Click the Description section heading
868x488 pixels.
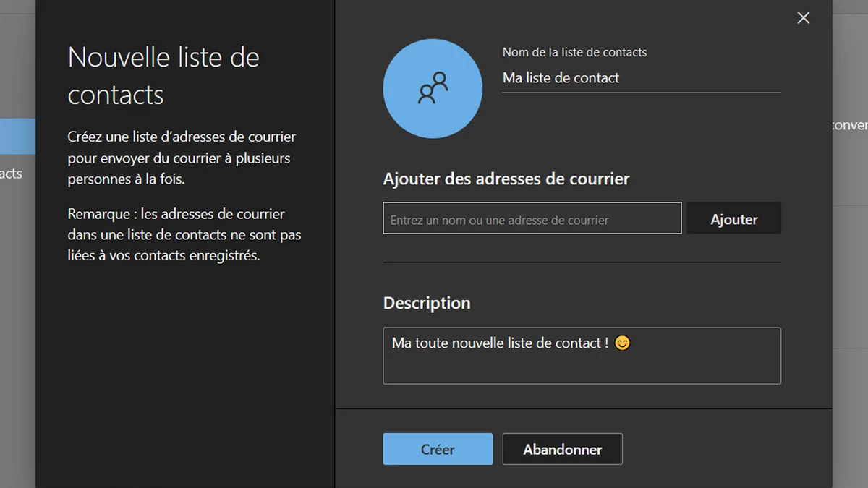tap(427, 303)
